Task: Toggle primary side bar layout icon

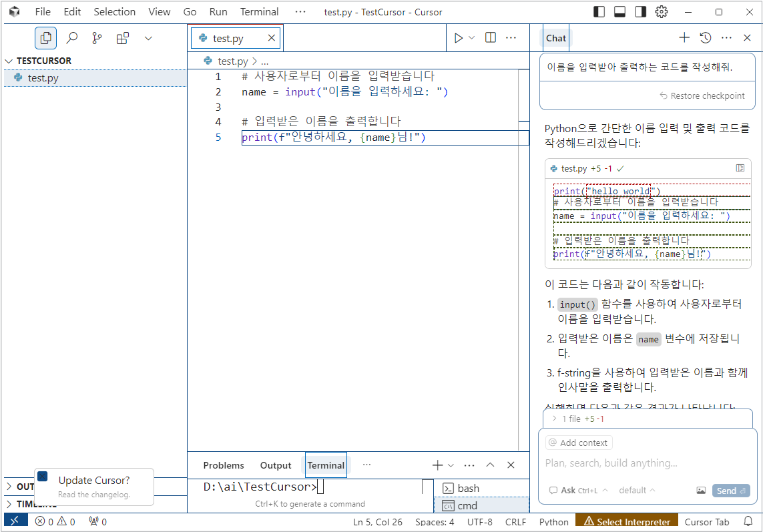Action: pyautogui.click(x=599, y=12)
